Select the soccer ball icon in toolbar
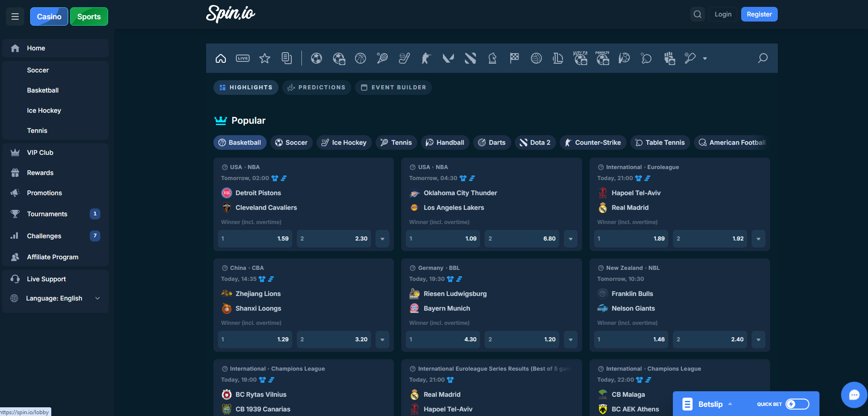Viewport: 868px width, 416px height. (317, 58)
